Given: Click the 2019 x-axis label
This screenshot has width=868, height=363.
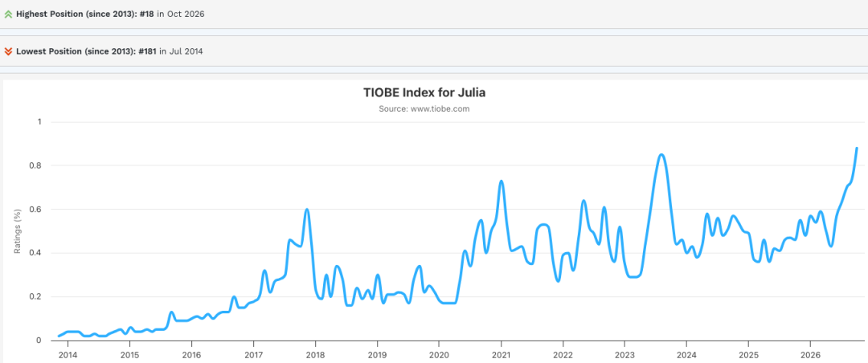Looking at the screenshot, I should (377, 354).
